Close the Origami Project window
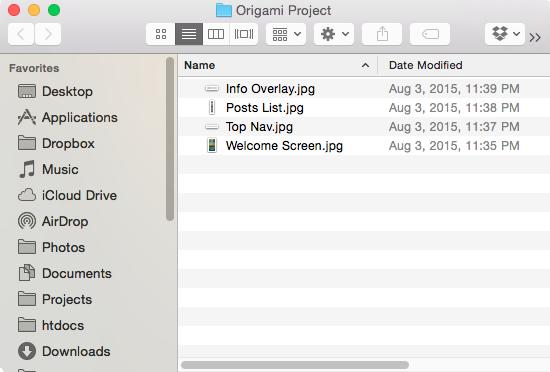Viewport: 550px width, 372px height. pyautogui.click(x=14, y=10)
